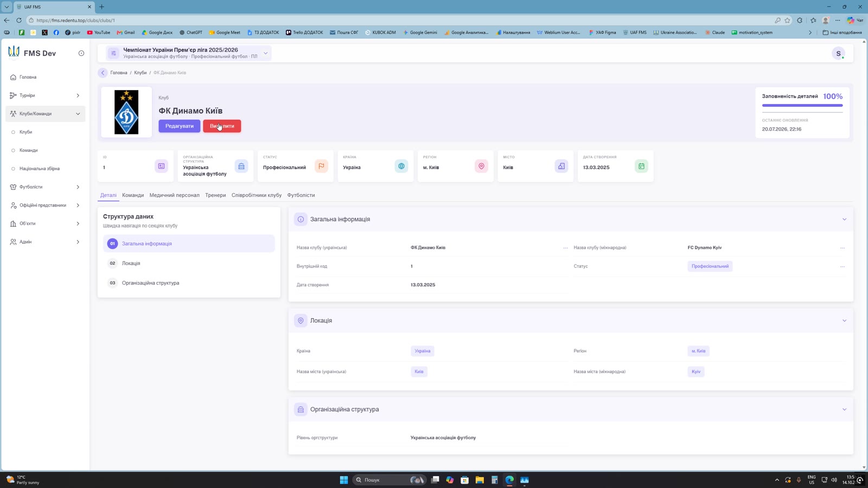Click the country globe icon
The image size is (868, 488).
click(x=401, y=166)
